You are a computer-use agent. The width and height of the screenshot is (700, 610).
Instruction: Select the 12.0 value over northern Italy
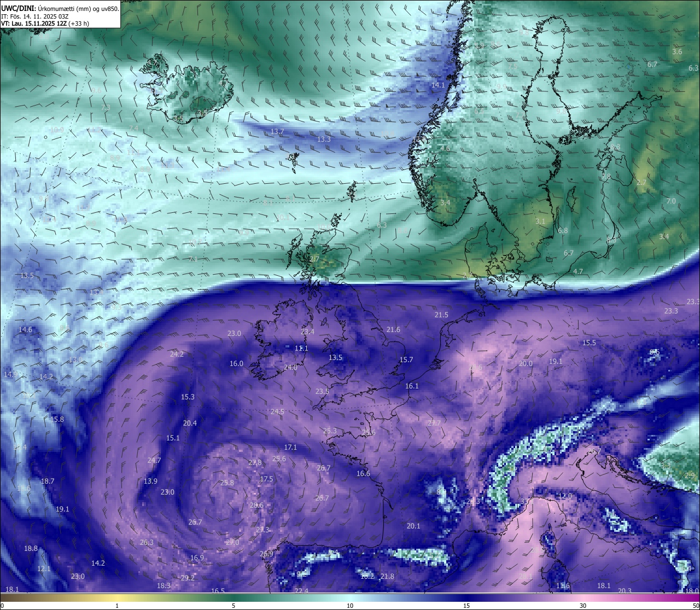tap(565, 496)
